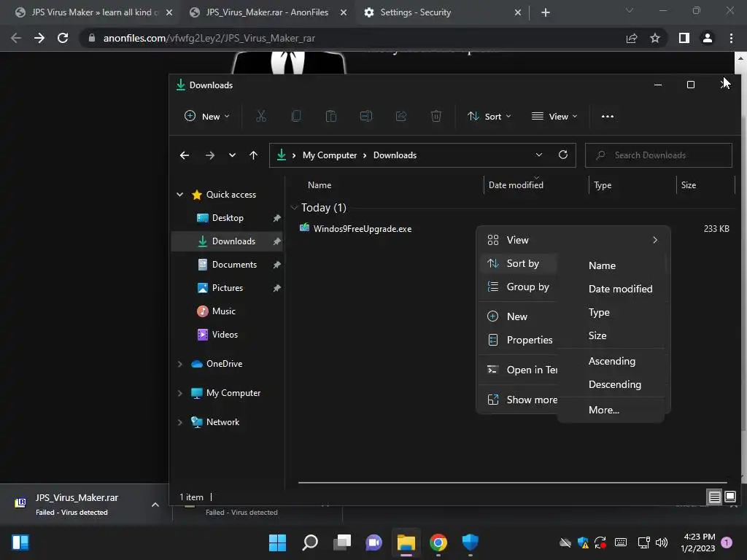Select Sort by in context menu
Viewport: 747px width, 560px height.
coord(519,263)
